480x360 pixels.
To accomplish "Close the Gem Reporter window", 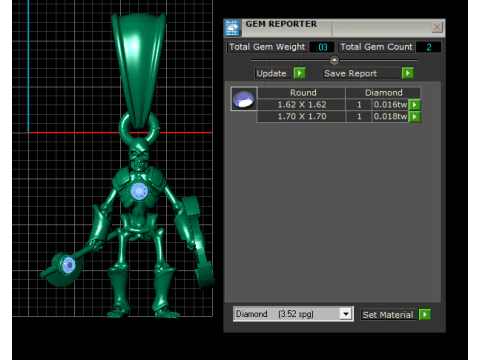I will (437, 27).
